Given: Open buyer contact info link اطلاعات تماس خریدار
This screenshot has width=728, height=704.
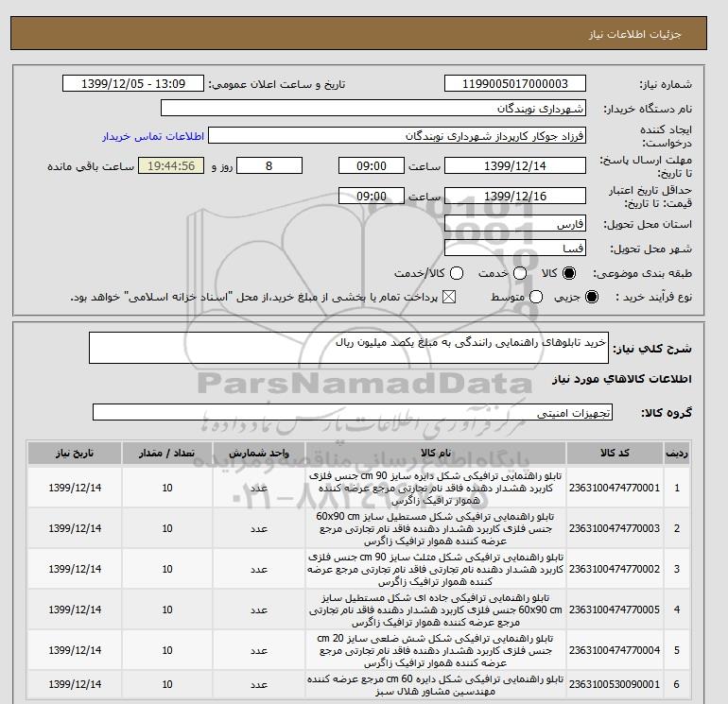Looking at the screenshot, I should coord(153,136).
